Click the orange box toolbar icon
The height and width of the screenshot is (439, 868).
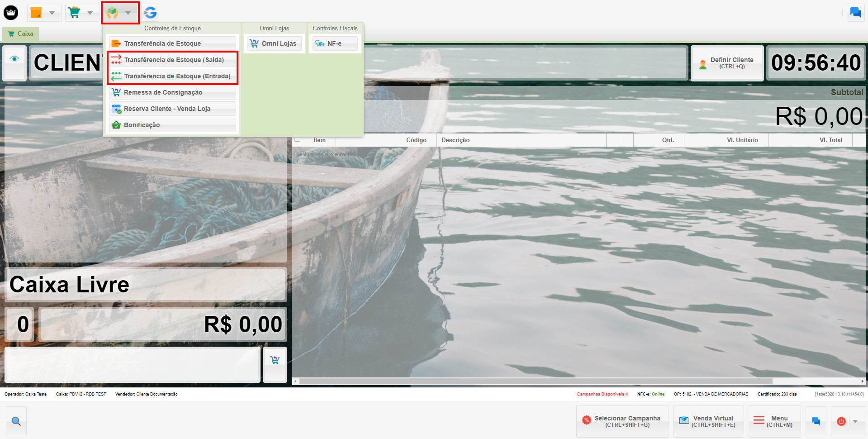click(36, 13)
